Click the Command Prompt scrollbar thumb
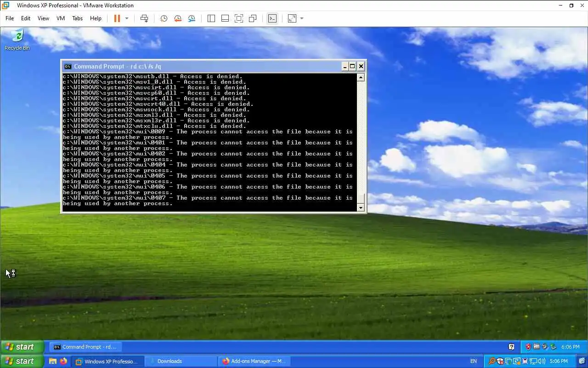588x368 pixels. click(361, 199)
